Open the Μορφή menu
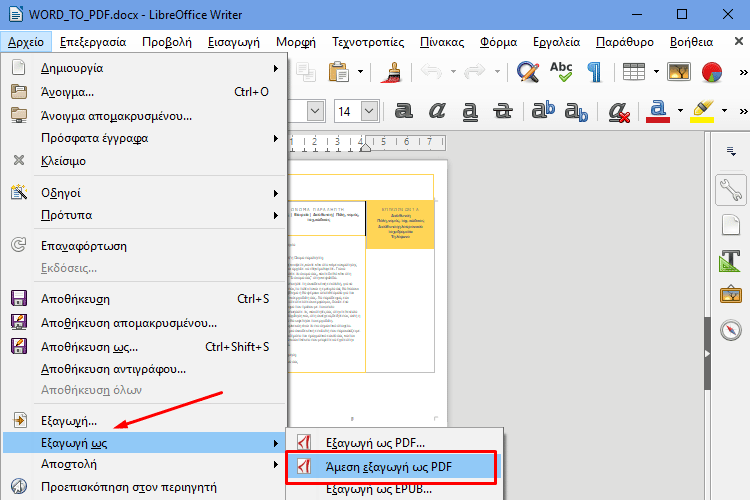Viewport: 750px width, 500px height. [x=296, y=42]
